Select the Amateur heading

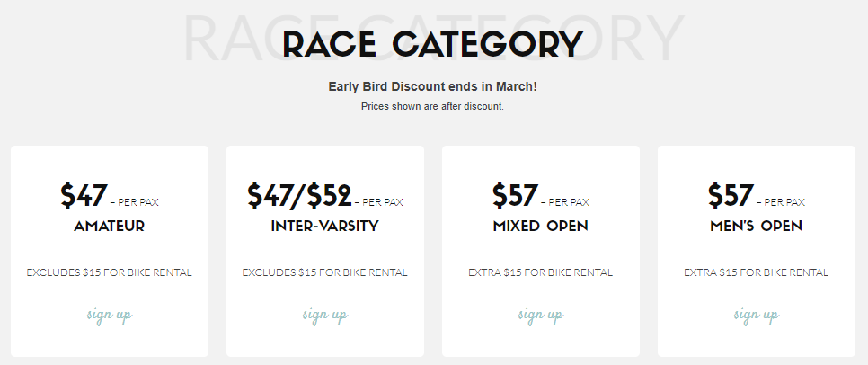(x=110, y=226)
